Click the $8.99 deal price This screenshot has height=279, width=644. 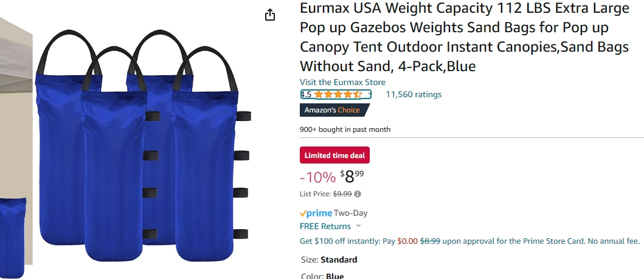352,176
